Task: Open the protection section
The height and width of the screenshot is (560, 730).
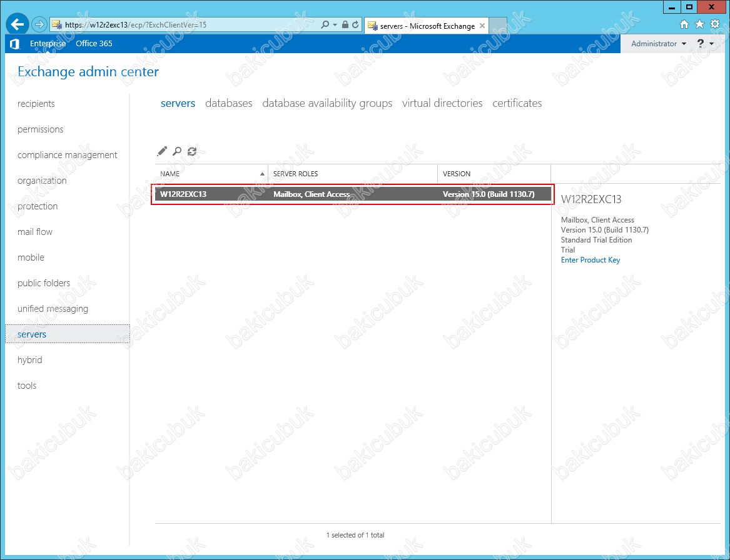Action: pyautogui.click(x=38, y=206)
